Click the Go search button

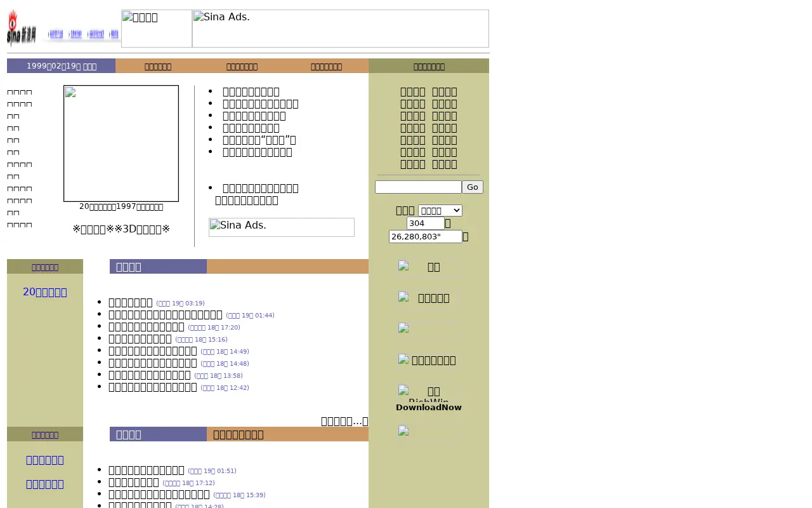pyautogui.click(x=473, y=187)
